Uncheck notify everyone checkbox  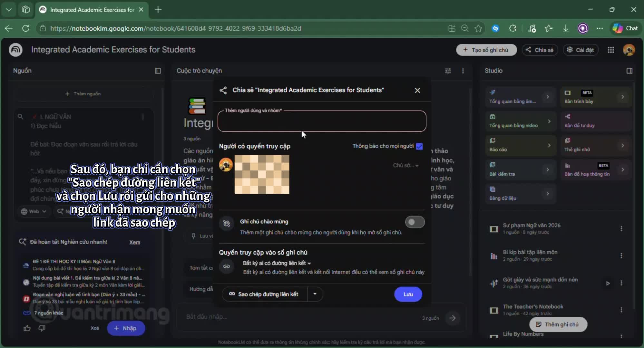click(419, 146)
